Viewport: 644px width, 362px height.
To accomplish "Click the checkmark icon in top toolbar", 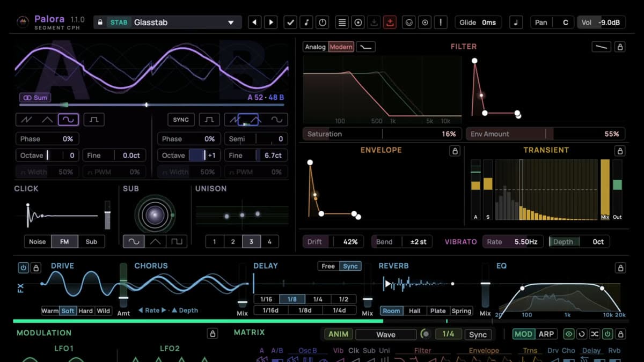I will [x=290, y=23].
